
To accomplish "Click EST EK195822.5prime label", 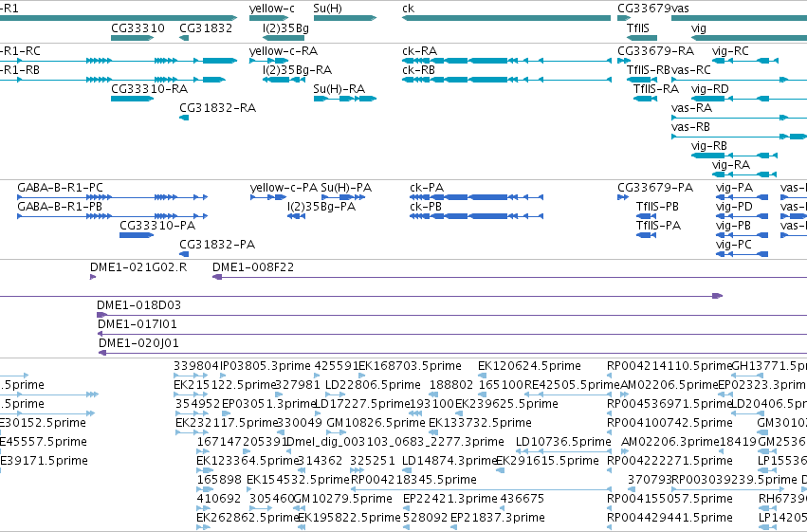I will click(350, 519).
